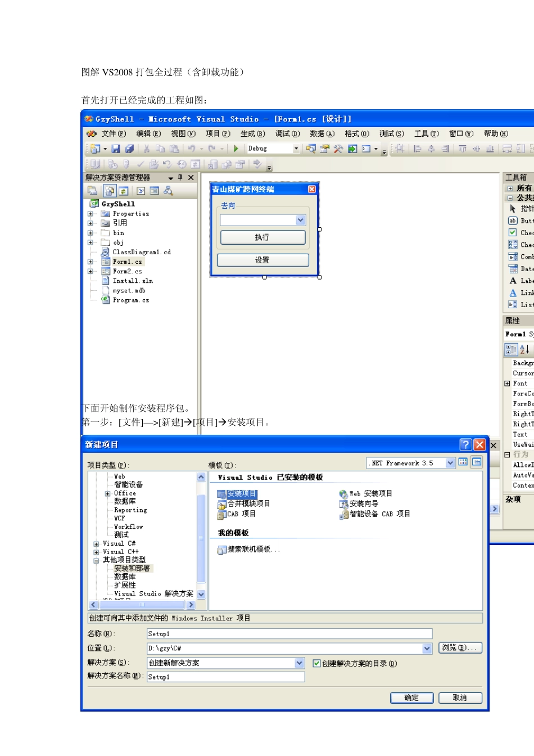Open the Debug configuration dropdown
534x756 pixels.
[296, 148]
